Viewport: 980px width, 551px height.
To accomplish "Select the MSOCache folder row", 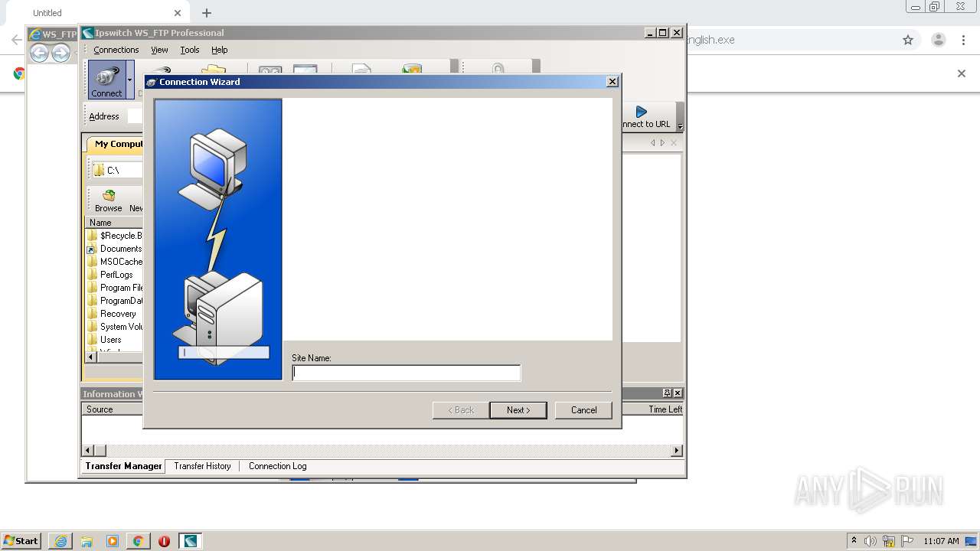I will coord(114,262).
